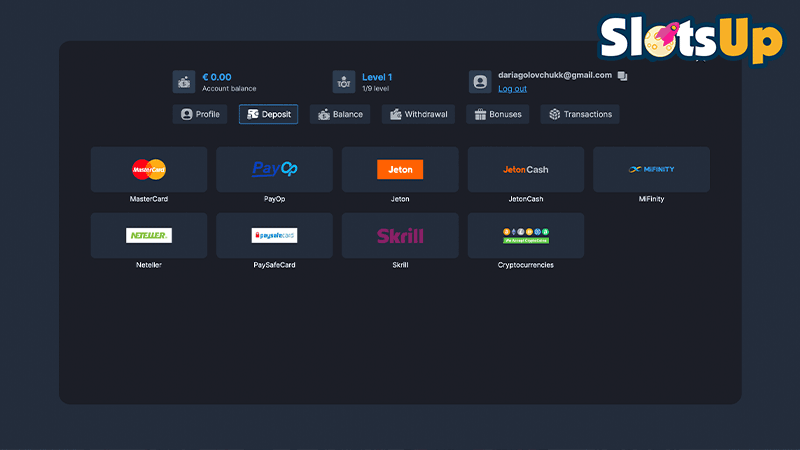Pick the JetonCash payment logo
This screenshot has height=450, width=800.
[x=526, y=169]
